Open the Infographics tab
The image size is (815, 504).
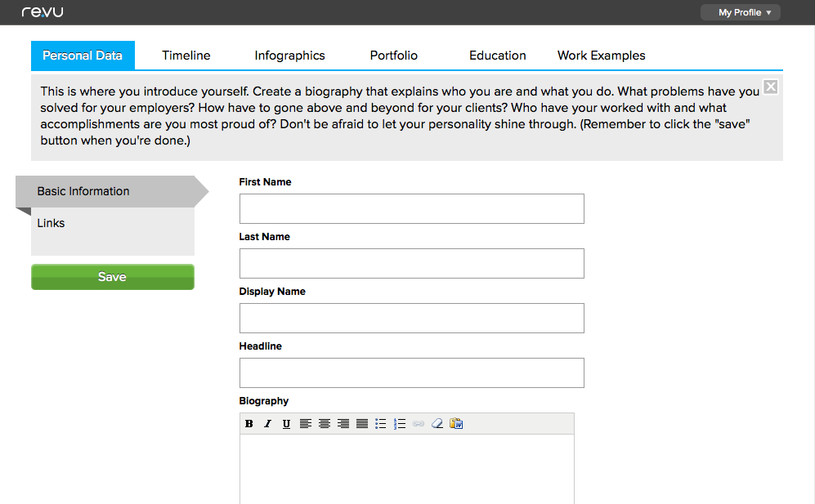click(289, 56)
